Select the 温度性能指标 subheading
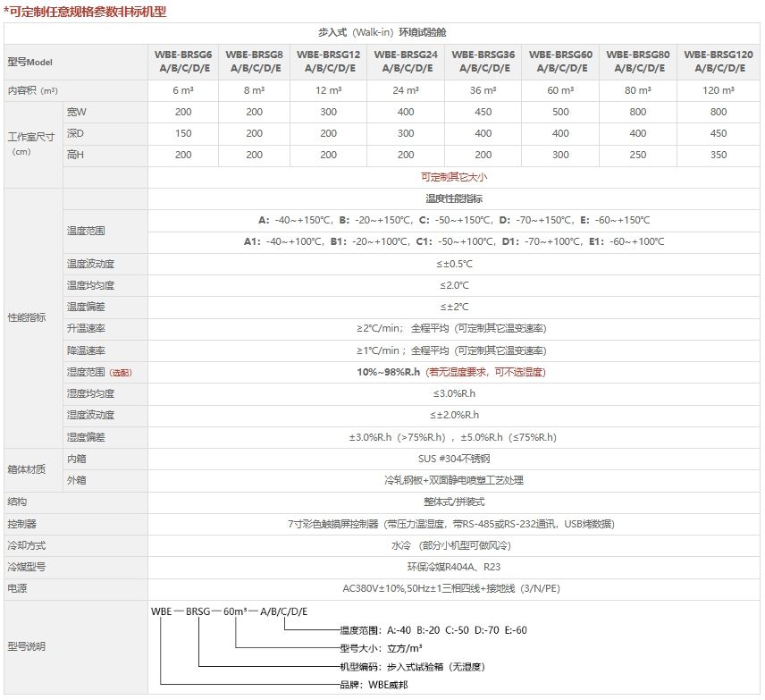 tap(454, 198)
